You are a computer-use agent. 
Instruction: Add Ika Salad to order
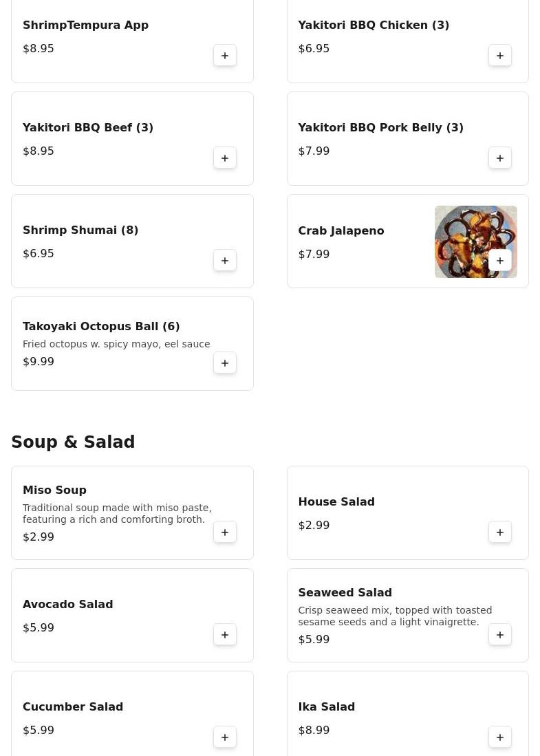[x=500, y=737]
